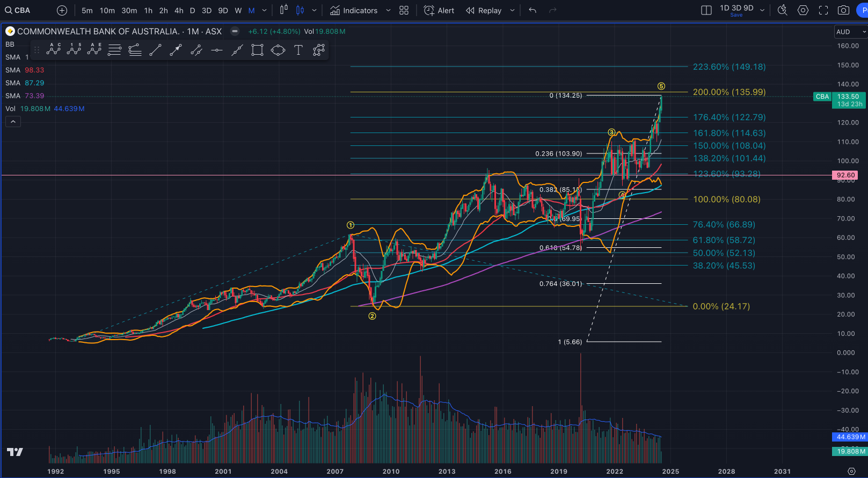
Task: Open the AUD currency dropdown
Action: (850, 32)
